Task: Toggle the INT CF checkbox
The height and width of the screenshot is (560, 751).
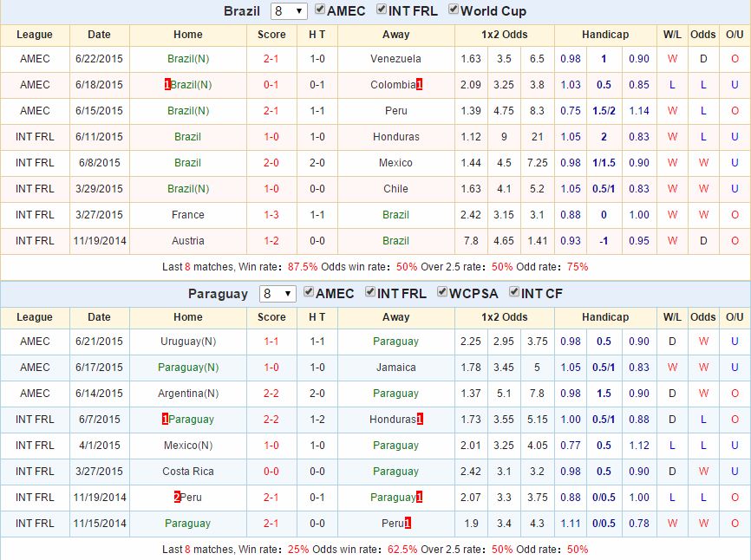Action: pyautogui.click(x=514, y=292)
